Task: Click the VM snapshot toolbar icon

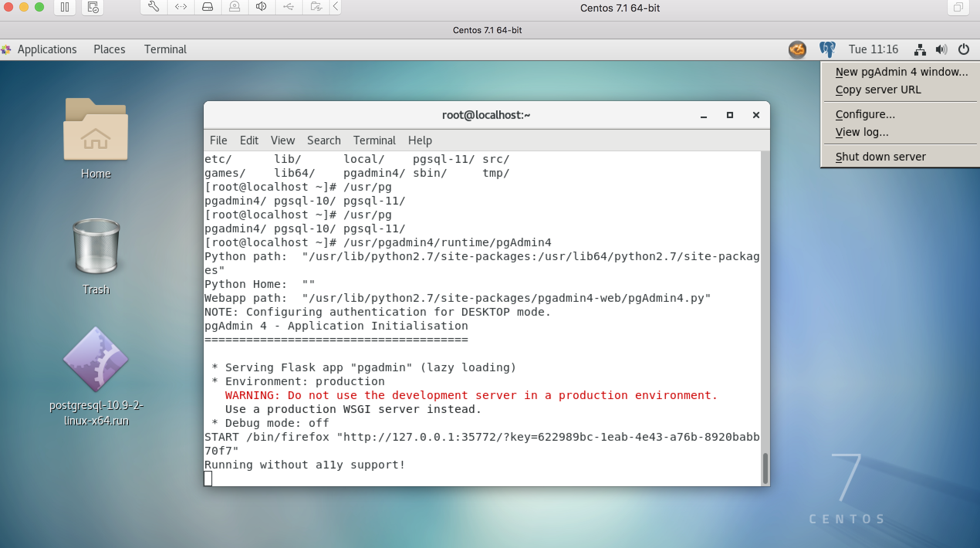Action: pyautogui.click(x=93, y=7)
